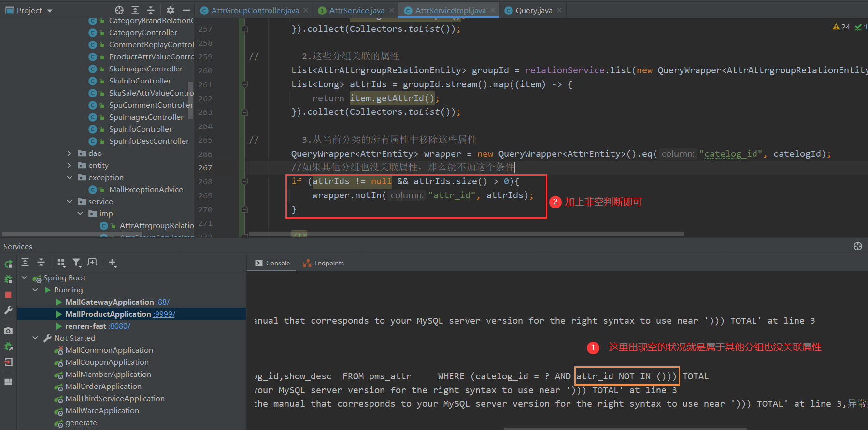Open the Endpoints tab

tap(323, 263)
